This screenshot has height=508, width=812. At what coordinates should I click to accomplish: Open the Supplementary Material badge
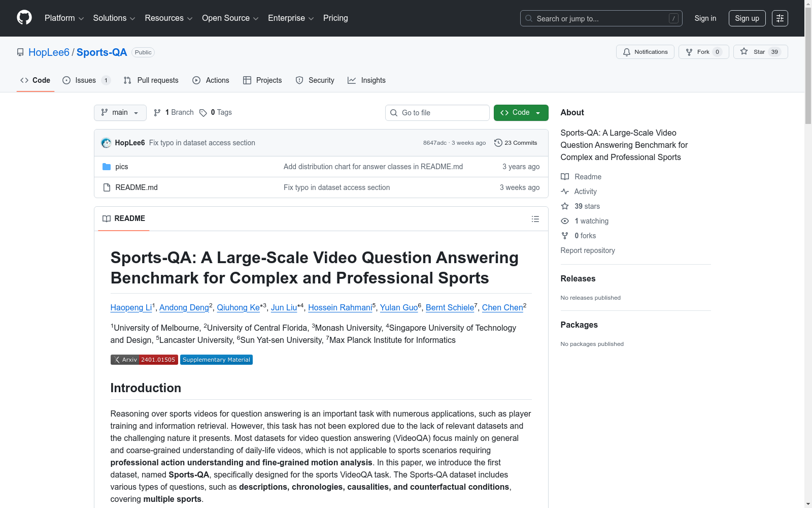point(216,360)
